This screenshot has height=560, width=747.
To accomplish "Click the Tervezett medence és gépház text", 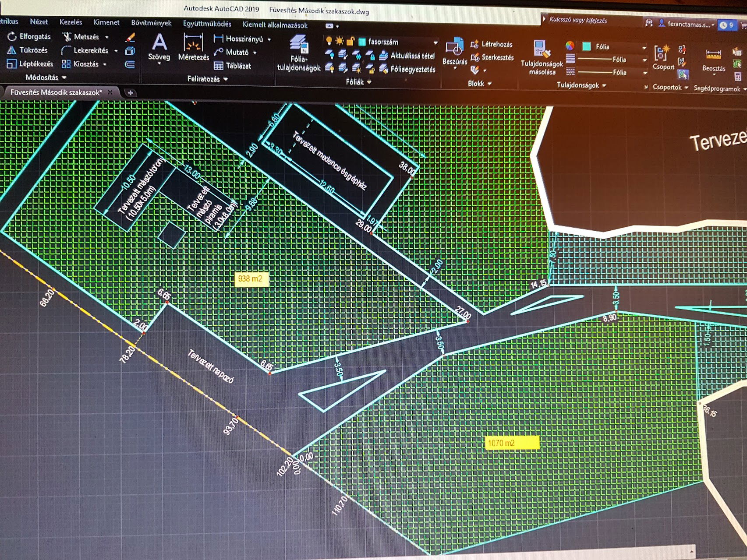I will pyautogui.click(x=329, y=161).
